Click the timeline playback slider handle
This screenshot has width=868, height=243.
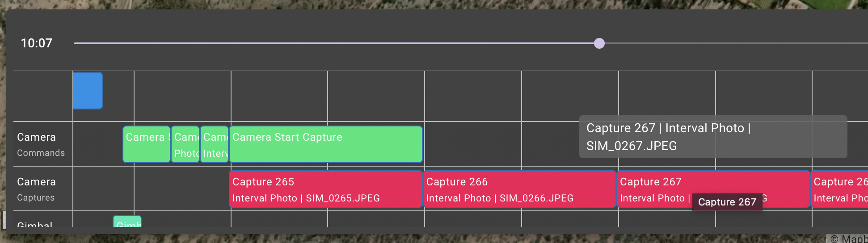599,43
